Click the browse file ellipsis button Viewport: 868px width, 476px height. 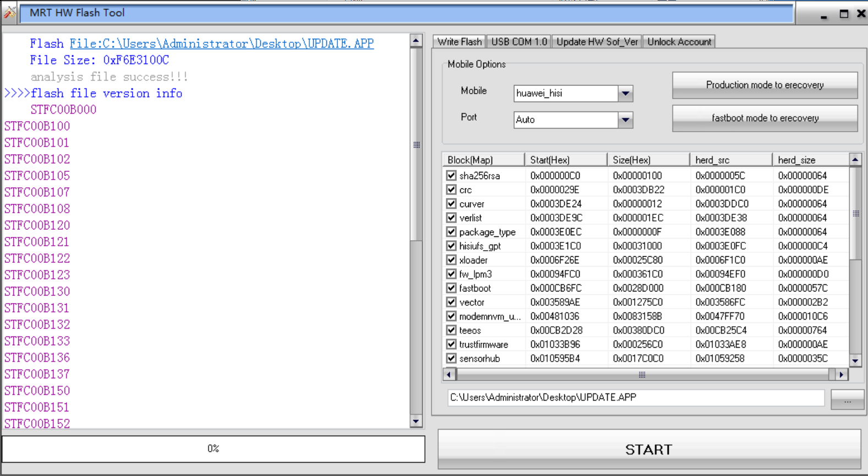tap(847, 400)
